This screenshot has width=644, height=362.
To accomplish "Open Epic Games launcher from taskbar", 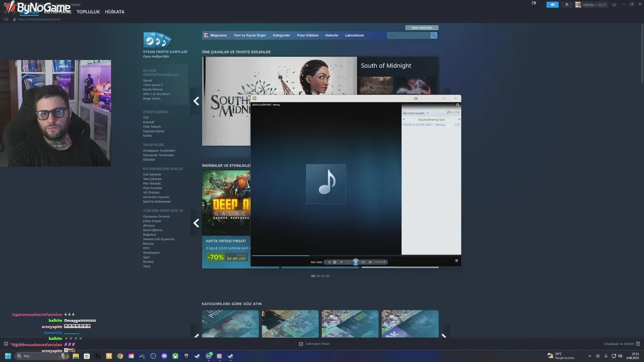I will [186, 356].
